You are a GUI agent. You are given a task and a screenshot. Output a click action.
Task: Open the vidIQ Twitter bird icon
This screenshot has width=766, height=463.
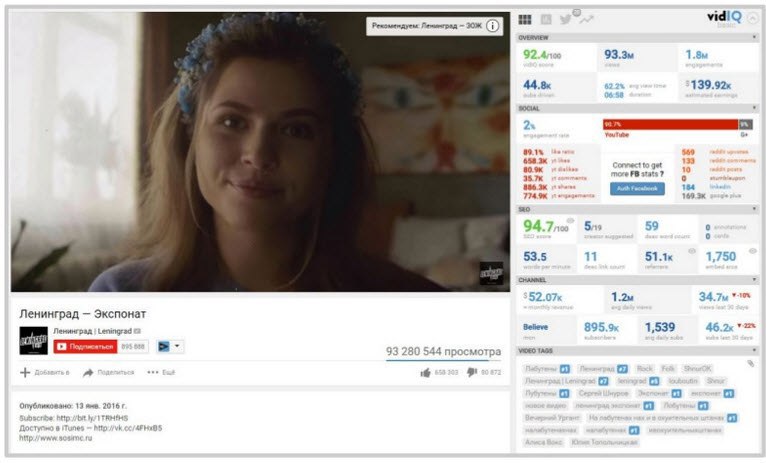pos(566,20)
